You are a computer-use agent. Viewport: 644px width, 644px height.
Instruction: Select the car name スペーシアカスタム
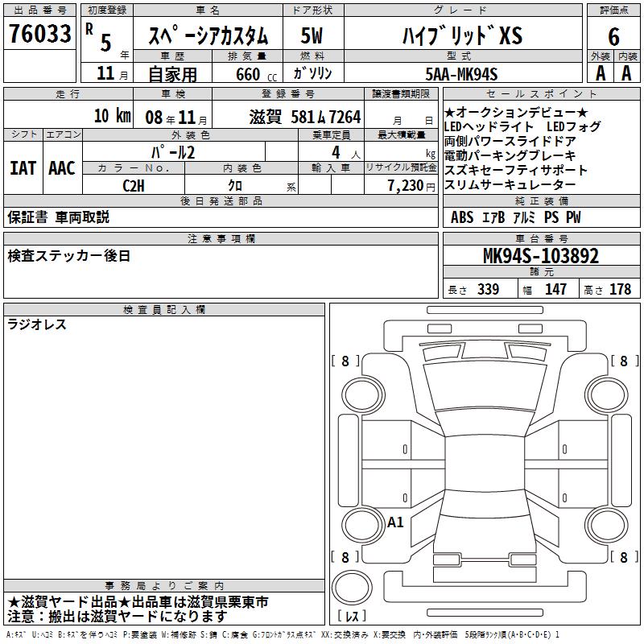pyautogui.click(x=208, y=35)
